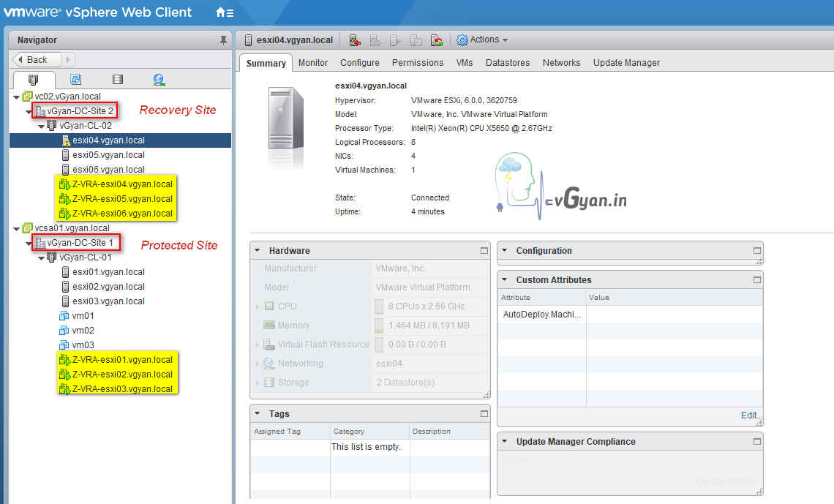Click the Networking globe icon in Hardware
Image resolution: width=834 pixels, height=504 pixels.
pyautogui.click(x=269, y=363)
